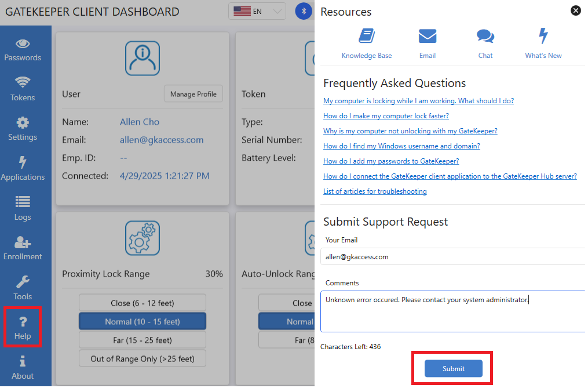The height and width of the screenshot is (388, 588).
Task: Click the user name Allen Cho
Action: click(x=140, y=122)
